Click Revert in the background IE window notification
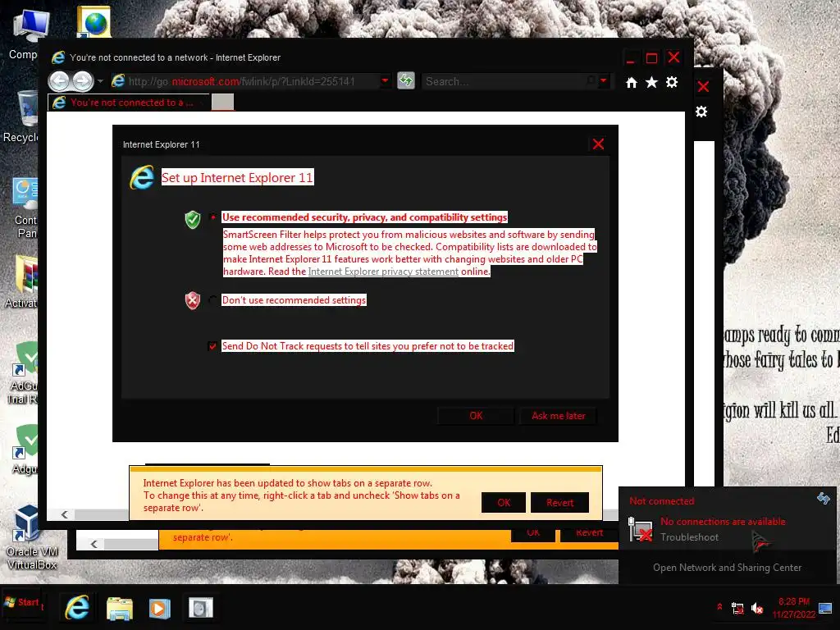The width and height of the screenshot is (840, 630). coord(589,533)
